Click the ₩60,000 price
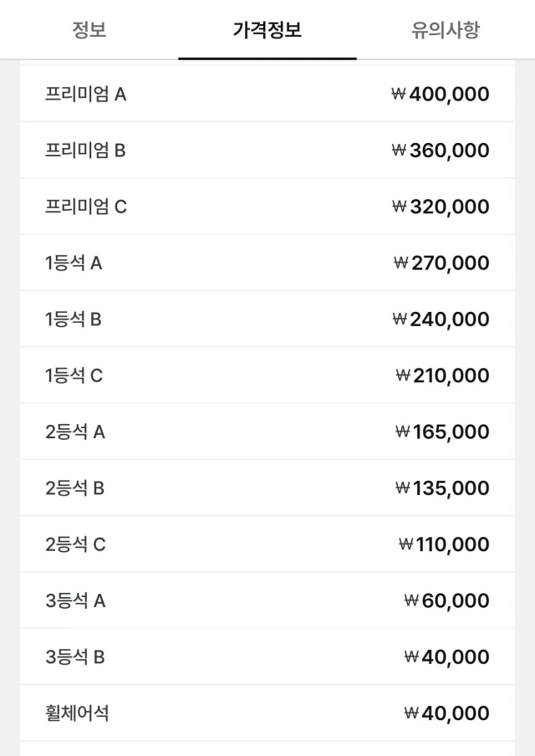The height and width of the screenshot is (756, 535). (446, 600)
